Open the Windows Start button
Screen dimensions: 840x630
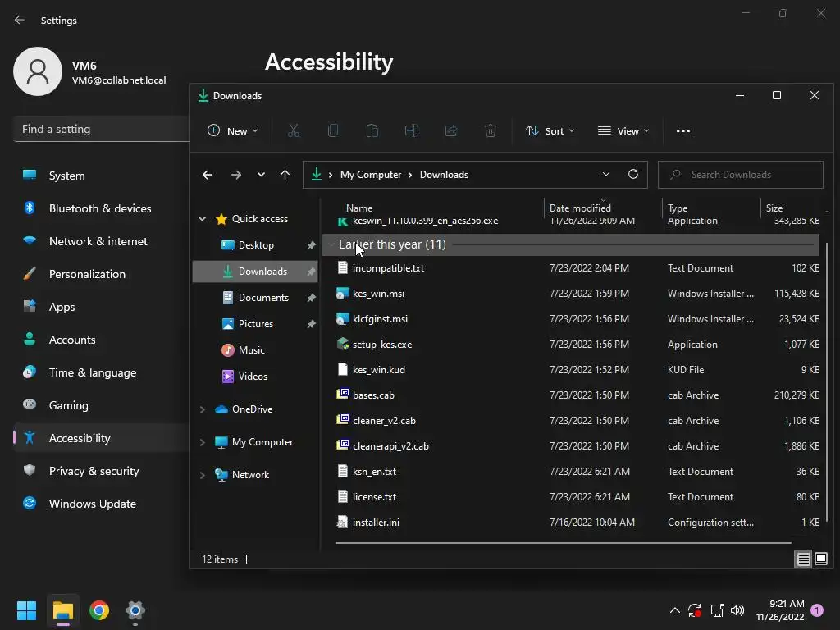pos(26,610)
